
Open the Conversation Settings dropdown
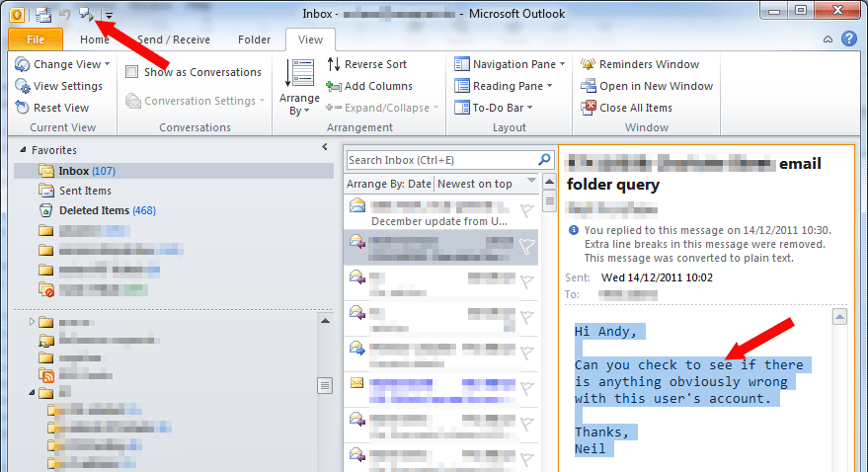196,101
